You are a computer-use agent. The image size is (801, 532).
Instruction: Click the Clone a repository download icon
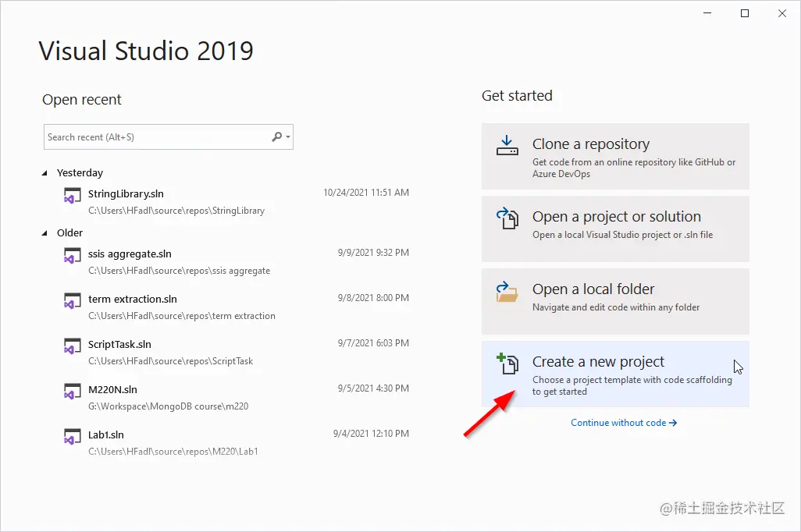507,146
